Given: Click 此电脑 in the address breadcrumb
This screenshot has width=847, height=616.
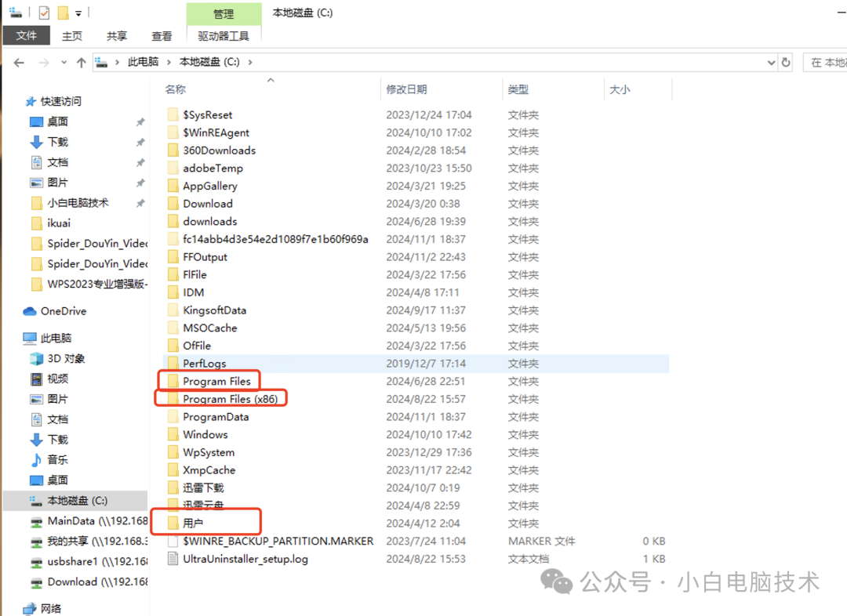Looking at the screenshot, I should (144, 62).
